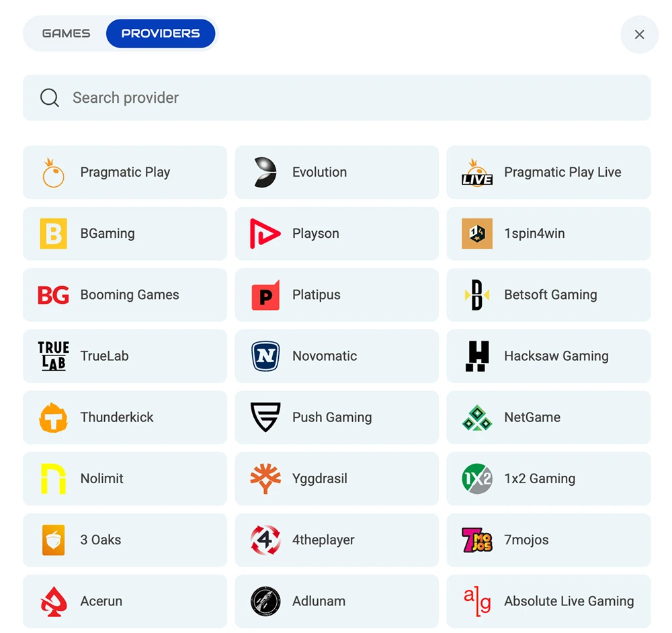The height and width of the screenshot is (633, 672).
Task: Select the red Playson play-arrow logo
Action: (x=265, y=233)
